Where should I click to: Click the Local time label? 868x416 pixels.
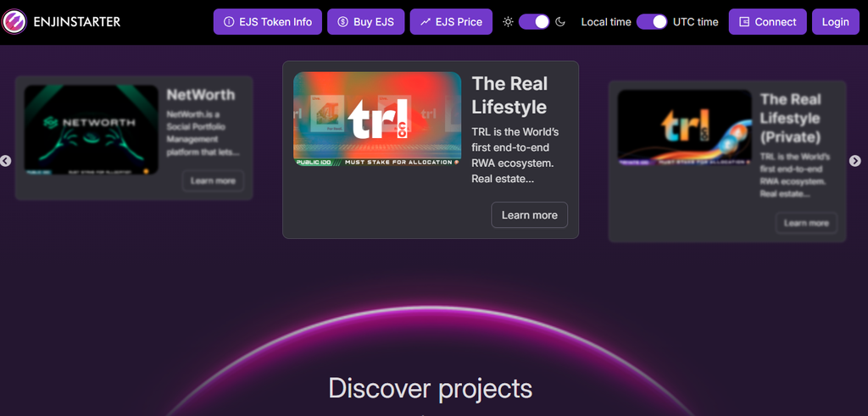(x=605, y=22)
